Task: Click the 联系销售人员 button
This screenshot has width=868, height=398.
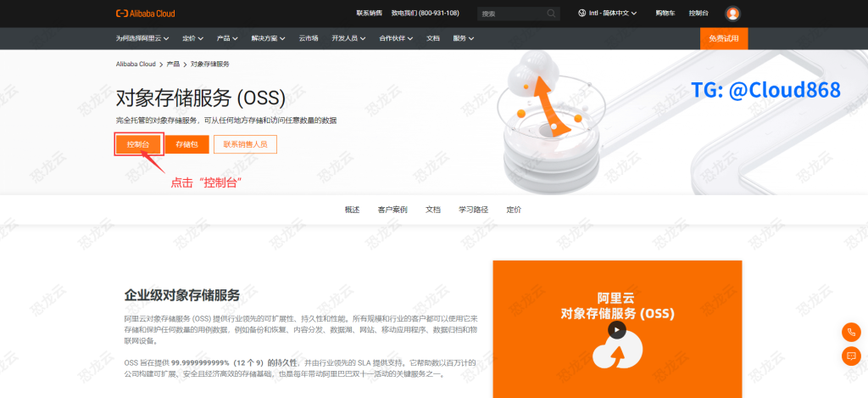Action: tap(245, 144)
